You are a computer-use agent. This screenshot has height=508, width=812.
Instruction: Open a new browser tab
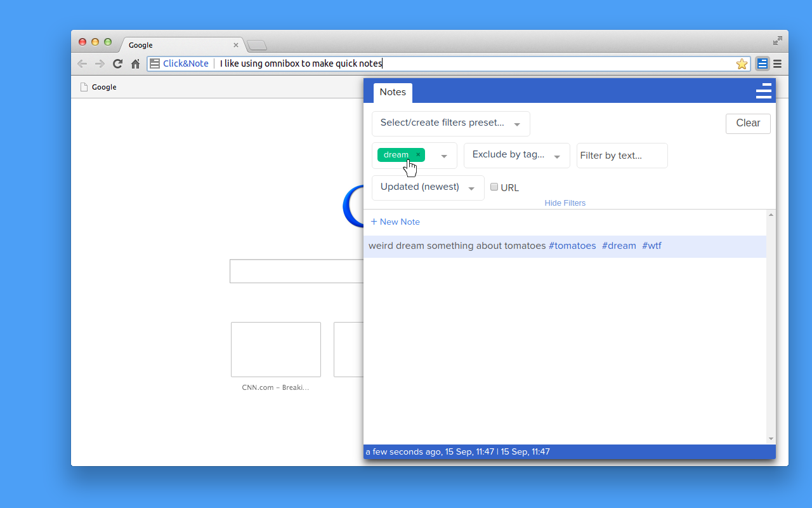click(257, 45)
